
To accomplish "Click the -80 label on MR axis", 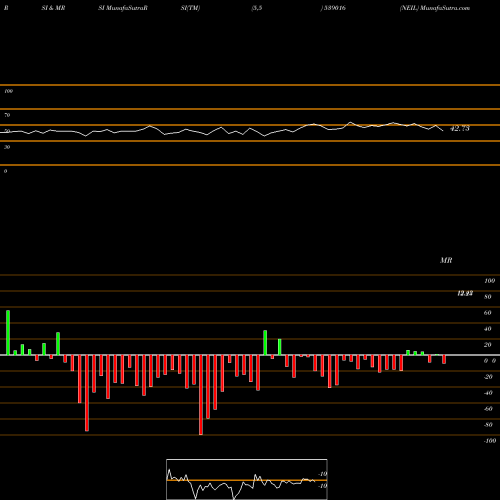I will point(488,425).
